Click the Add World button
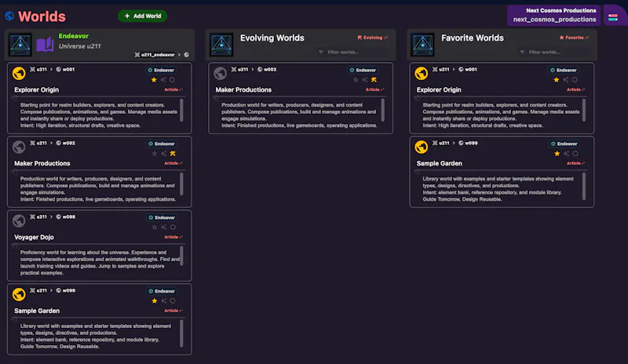Viewport: 628px width, 364px height. (x=143, y=16)
